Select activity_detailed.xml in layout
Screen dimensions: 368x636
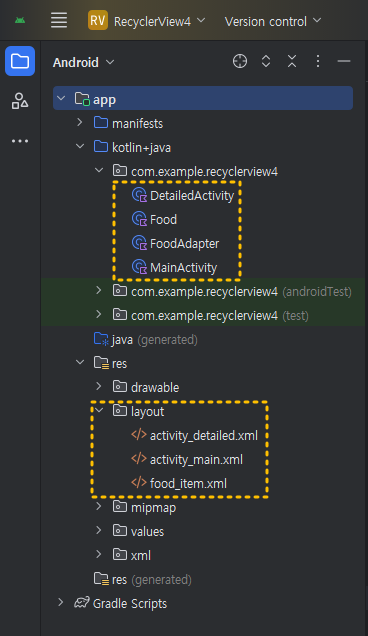[x=204, y=436]
